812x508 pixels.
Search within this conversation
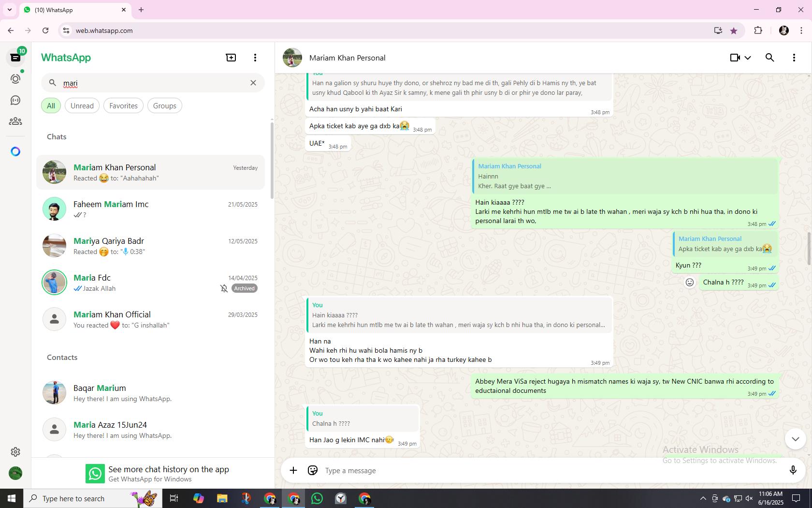click(x=770, y=58)
